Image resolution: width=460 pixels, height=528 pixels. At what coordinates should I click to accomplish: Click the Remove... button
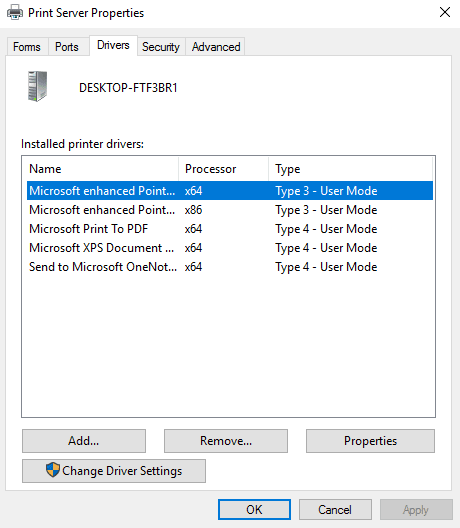(x=226, y=441)
